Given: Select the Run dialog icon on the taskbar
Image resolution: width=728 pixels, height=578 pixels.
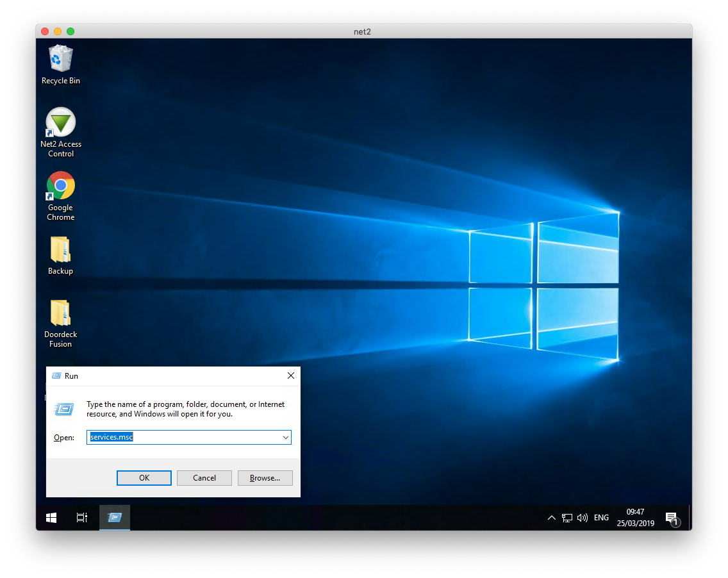Looking at the screenshot, I should pyautogui.click(x=114, y=517).
